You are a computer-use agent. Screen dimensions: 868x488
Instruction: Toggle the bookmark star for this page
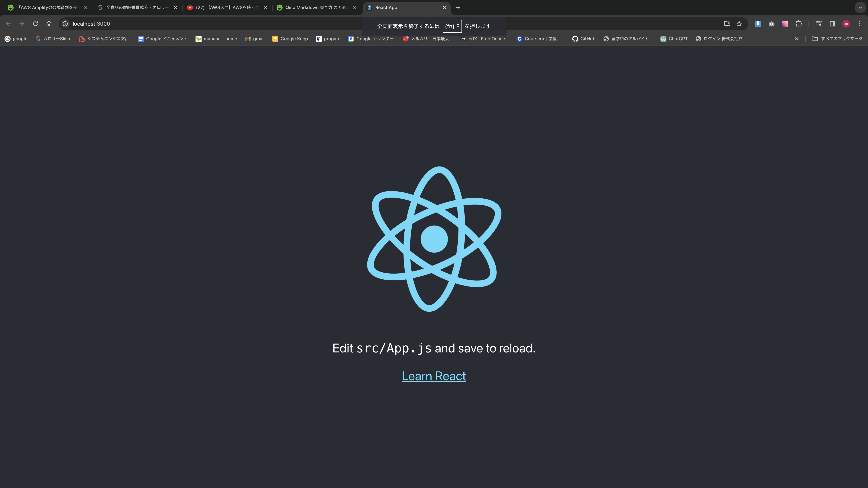pyautogui.click(x=739, y=24)
